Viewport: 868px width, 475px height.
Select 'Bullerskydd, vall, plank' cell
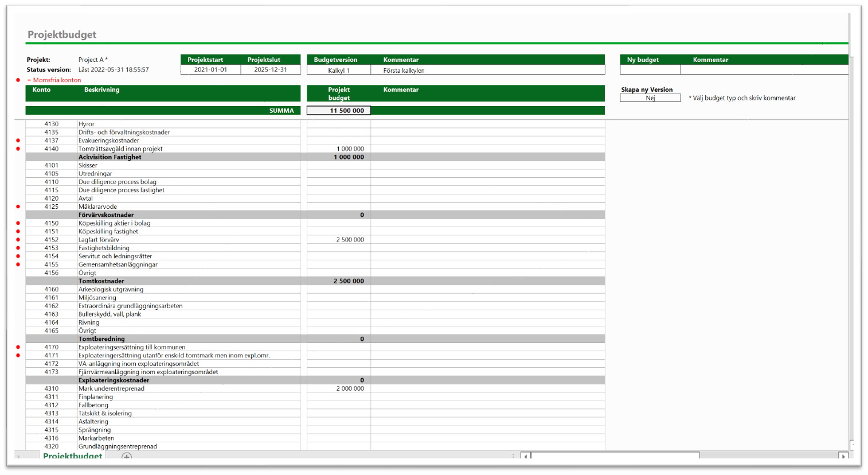pos(189,314)
